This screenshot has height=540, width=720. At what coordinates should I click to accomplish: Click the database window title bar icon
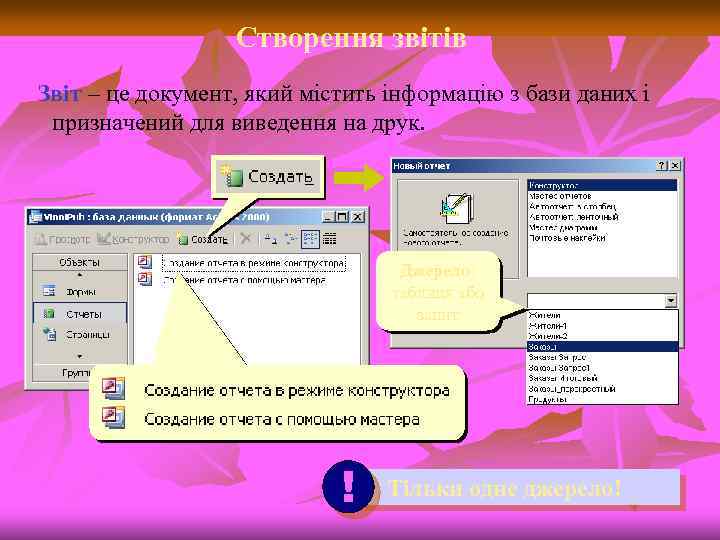[x=35, y=217]
